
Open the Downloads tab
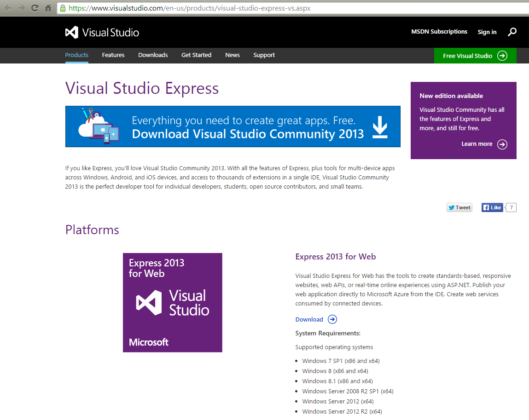153,55
